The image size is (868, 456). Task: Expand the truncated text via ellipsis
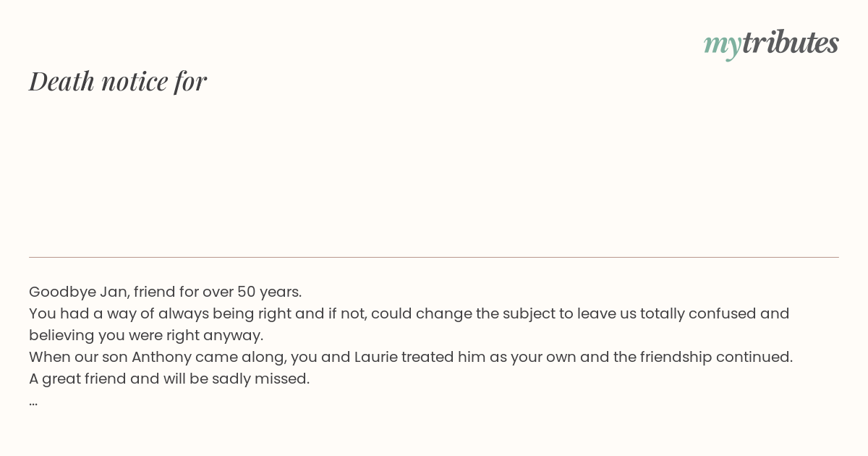(x=33, y=402)
